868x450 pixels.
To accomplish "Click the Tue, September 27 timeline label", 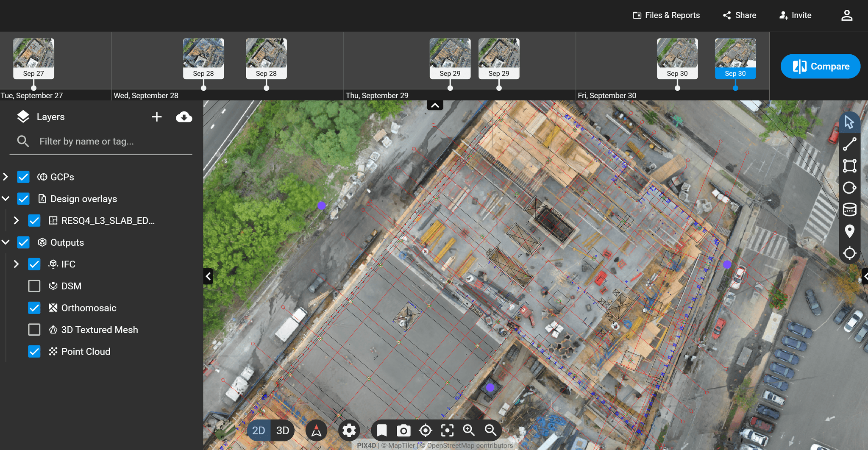I will (32, 96).
